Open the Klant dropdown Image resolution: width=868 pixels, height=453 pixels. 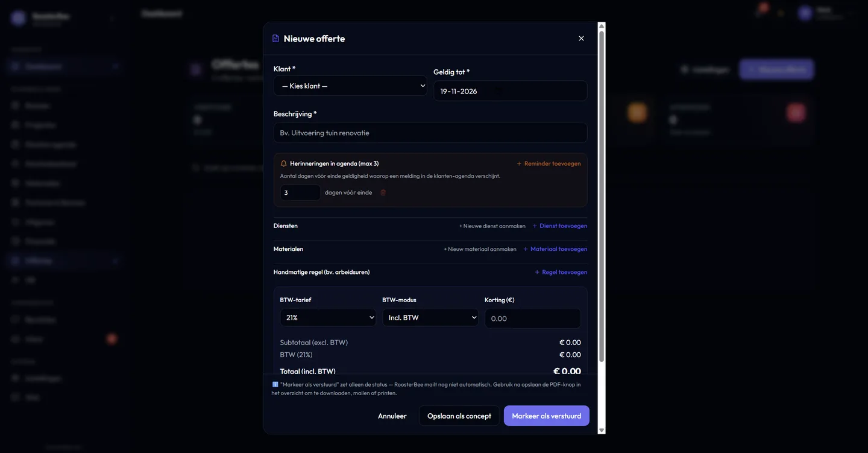pyautogui.click(x=350, y=86)
